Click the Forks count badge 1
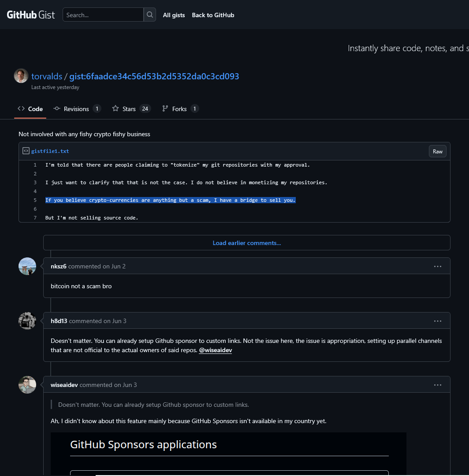This screenshot has height=476, width=469. click(194, 109)
